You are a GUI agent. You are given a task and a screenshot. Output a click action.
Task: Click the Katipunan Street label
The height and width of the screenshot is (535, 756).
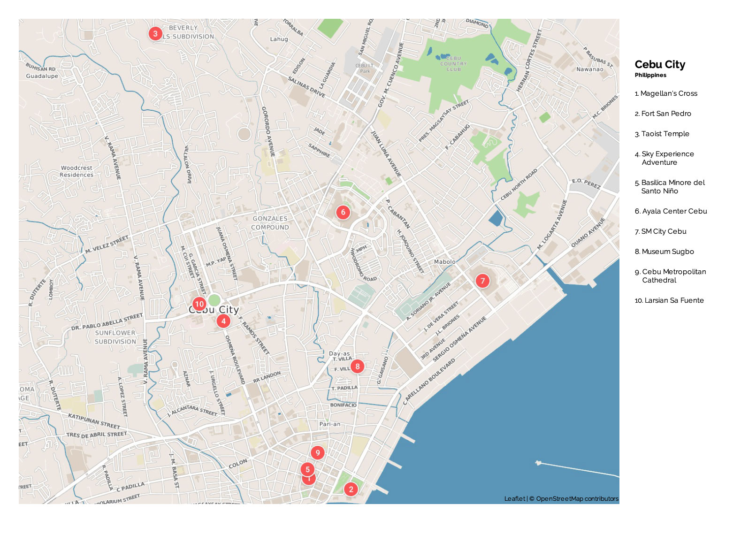click(x=94, y=421)
